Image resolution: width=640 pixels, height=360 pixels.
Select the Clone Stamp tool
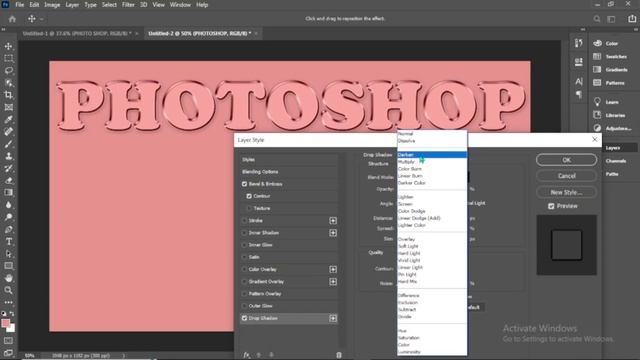click(x=9, y=156)
